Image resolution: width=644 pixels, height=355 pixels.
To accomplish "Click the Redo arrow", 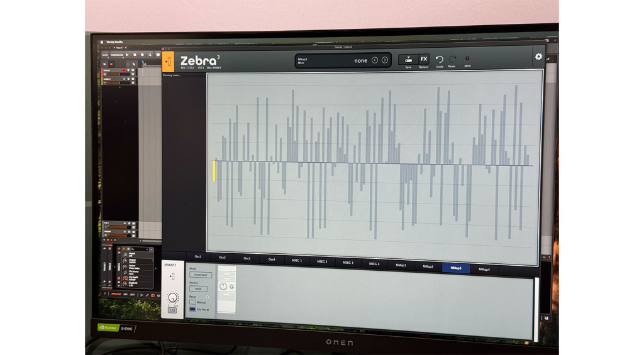I will pyautogui.click(x=452, y=60).
